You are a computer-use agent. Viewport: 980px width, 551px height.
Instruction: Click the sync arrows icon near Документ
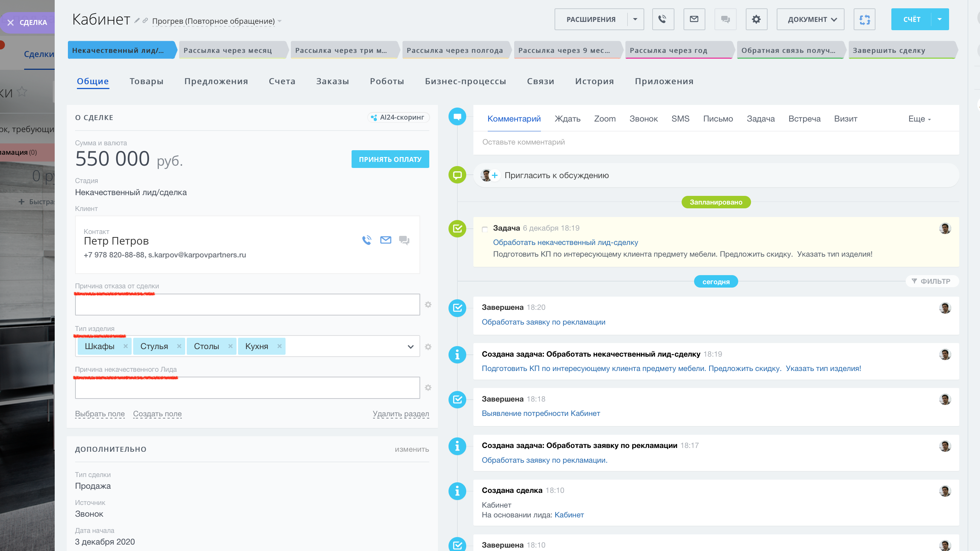pos(864,19)
